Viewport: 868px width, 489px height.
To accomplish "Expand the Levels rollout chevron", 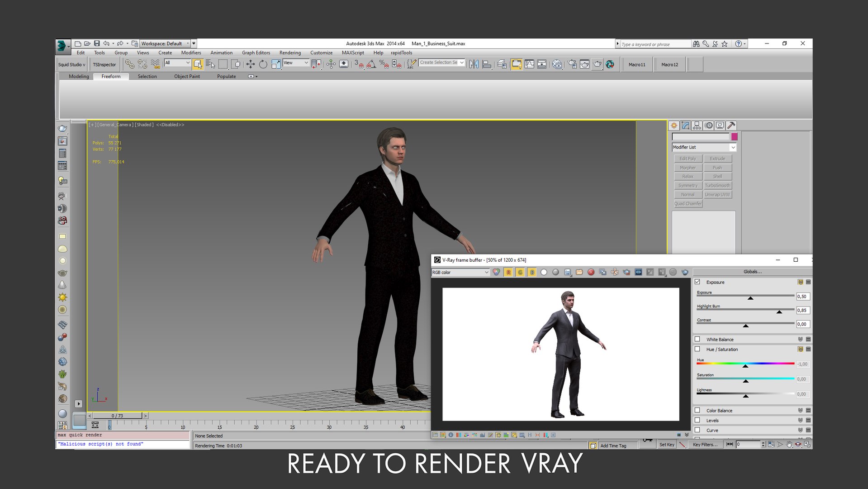I will (x=801, y=420).
